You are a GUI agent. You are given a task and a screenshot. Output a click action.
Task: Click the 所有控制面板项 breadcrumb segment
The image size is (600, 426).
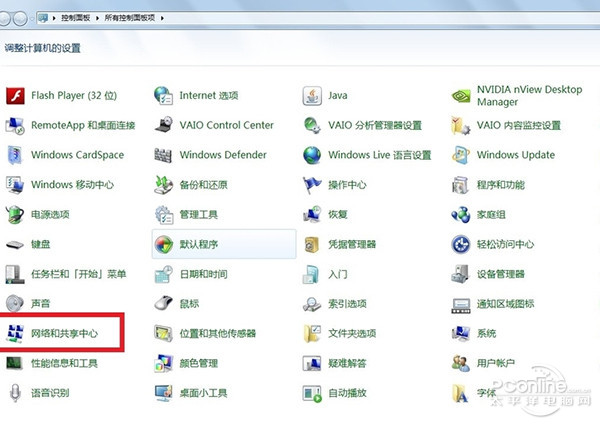130,18
